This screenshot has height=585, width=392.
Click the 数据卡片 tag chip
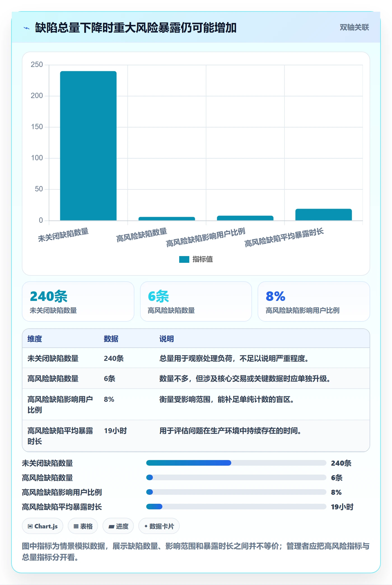pyautogui.click(x=159, y=526)
